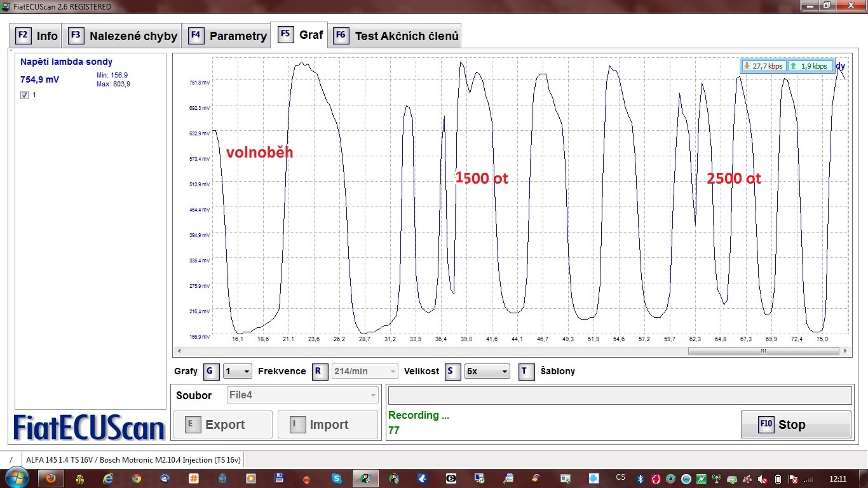Viewport: 868px width, 488px height.
Task: Click the Skype icon in the taskbar
Action: pos(336,478)
